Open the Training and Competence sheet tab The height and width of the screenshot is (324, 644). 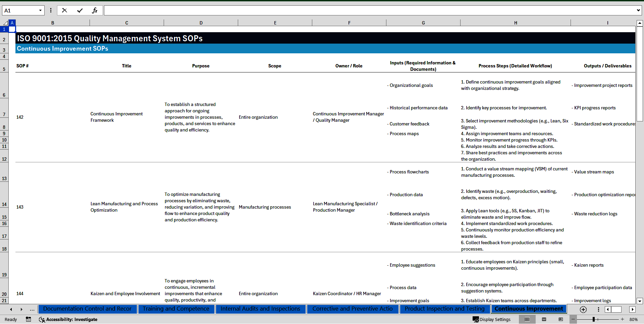point(176,309)
